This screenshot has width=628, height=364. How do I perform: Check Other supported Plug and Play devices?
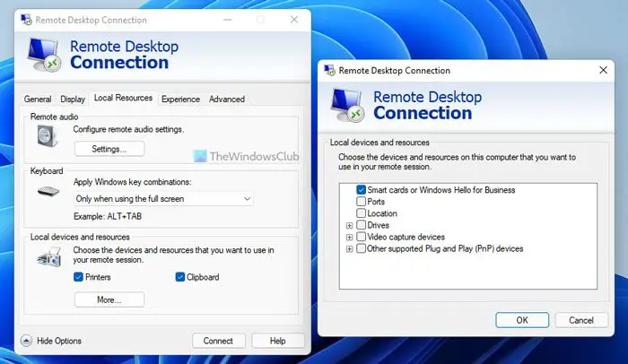(x=361, y=248)
